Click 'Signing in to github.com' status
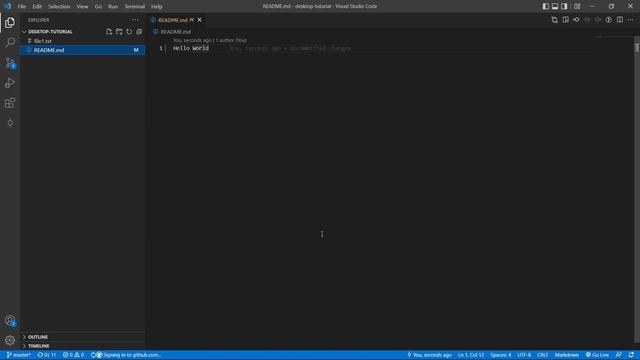The height and width of the screenshot is (360, 640). 127,355
